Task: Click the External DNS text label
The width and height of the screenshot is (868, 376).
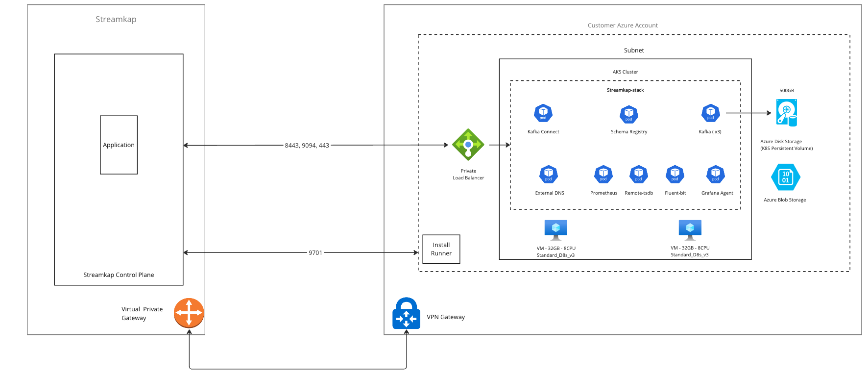Action: pos(550,193)
